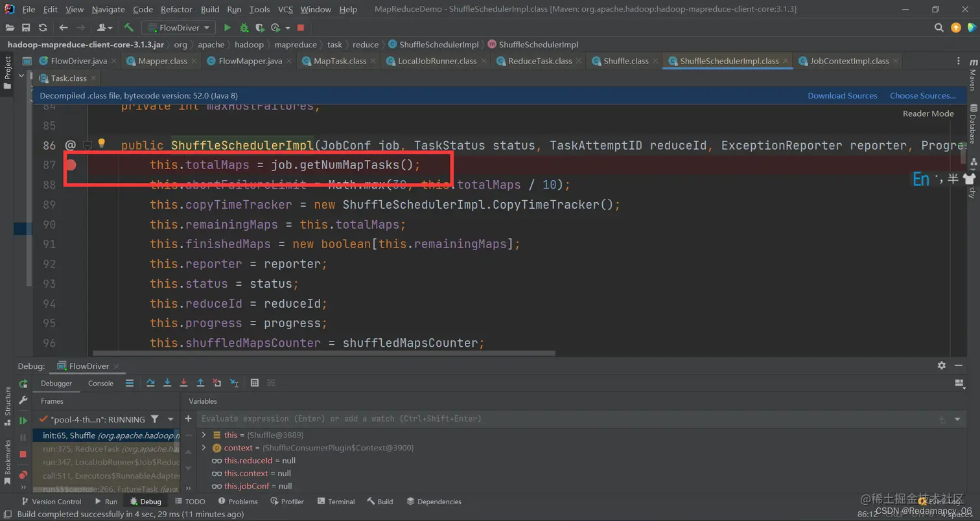View breakpoints with double red circle icon

point(23,475)
